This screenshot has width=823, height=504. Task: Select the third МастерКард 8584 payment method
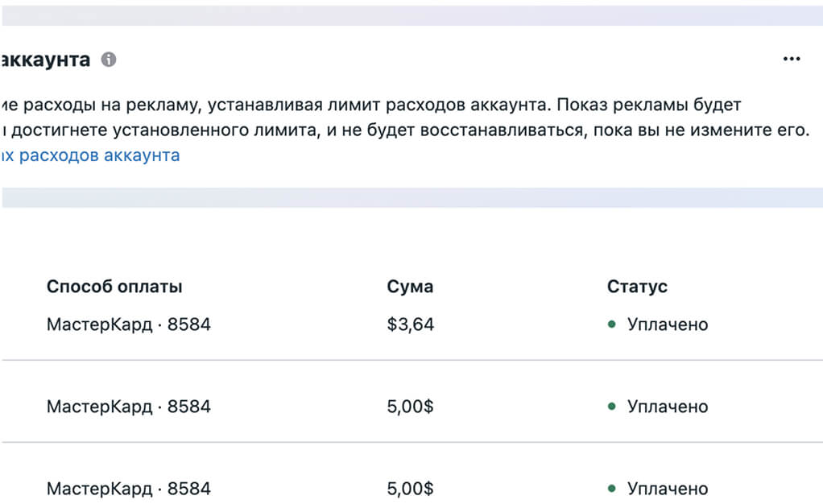click(x=129, y=489)
